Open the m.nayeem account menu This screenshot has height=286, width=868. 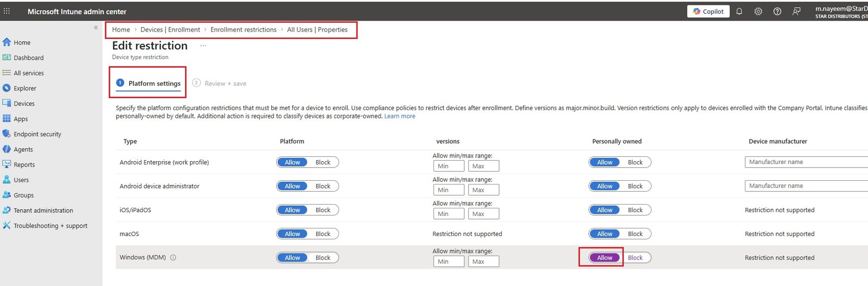(x=841, y=11)
